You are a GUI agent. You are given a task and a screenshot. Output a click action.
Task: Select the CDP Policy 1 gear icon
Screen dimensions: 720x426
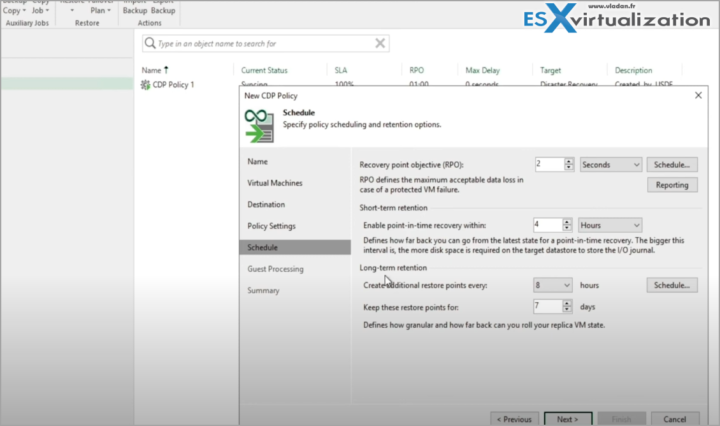pyautogui.click(x=146, y=85)
